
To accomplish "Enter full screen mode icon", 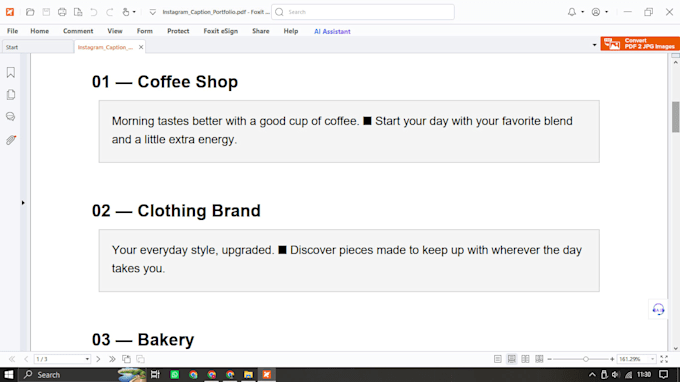I will 664,359.
